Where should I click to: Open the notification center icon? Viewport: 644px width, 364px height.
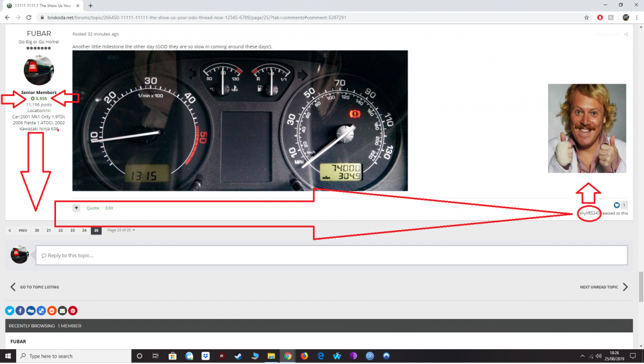(x=633, y=356)
